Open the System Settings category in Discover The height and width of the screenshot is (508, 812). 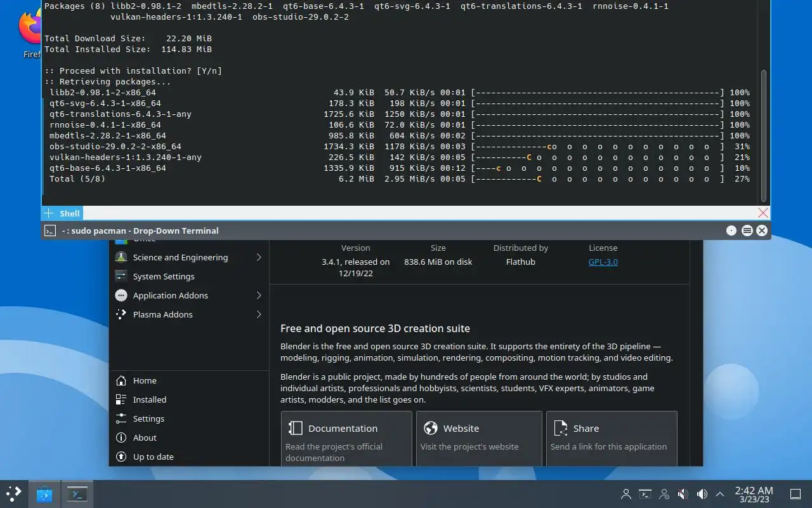coord(189,276)
